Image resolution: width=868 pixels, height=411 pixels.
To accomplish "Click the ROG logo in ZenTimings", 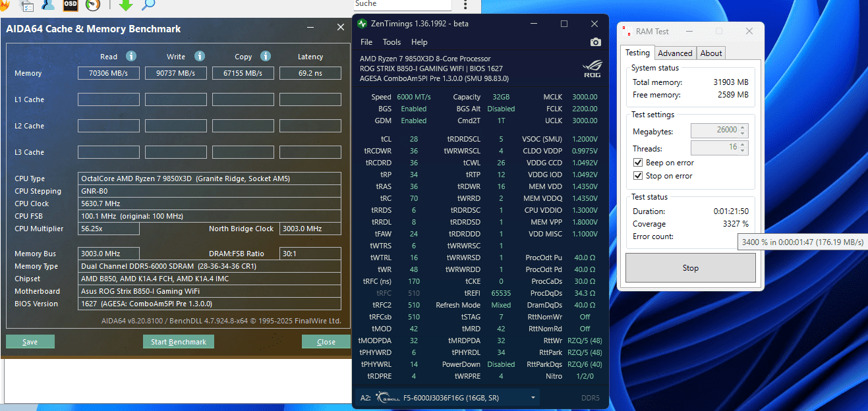I will tap(591, 68).
